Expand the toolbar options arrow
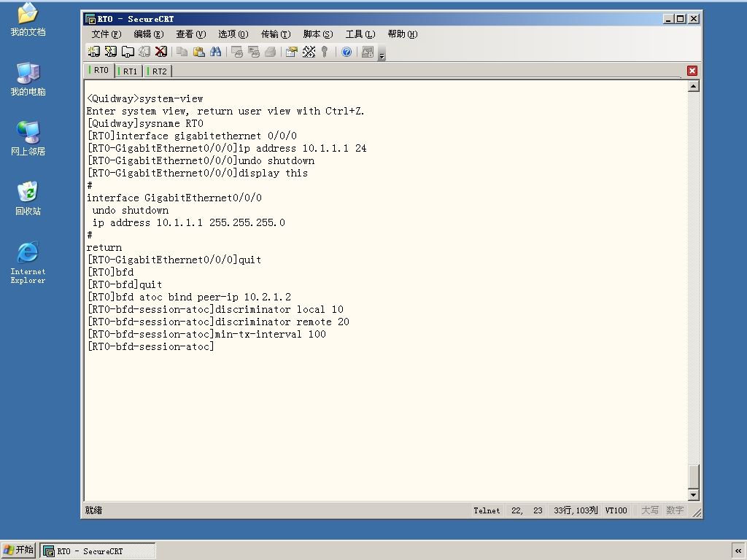747x560 pixels. (382, 55)
